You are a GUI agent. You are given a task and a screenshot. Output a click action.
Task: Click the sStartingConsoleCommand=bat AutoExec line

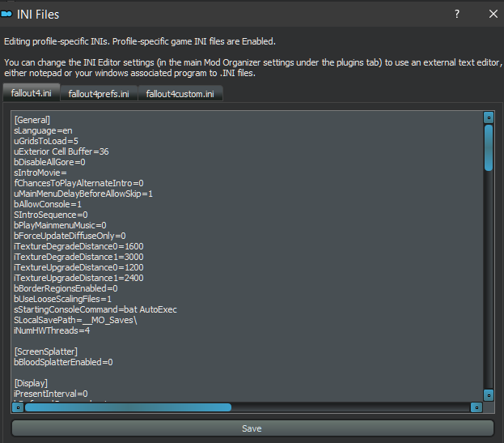click(x=95, y=309)
